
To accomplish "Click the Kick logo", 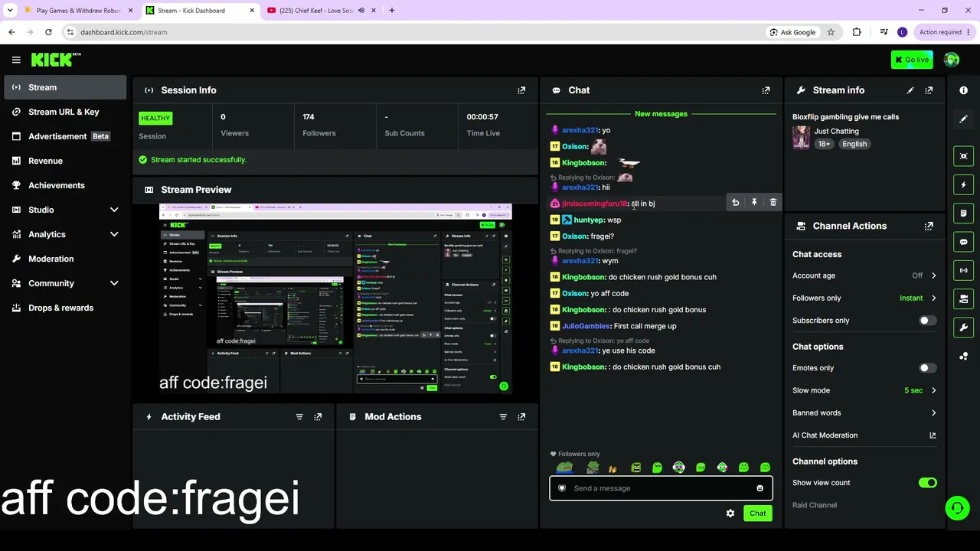I will (x=55, y=60).
